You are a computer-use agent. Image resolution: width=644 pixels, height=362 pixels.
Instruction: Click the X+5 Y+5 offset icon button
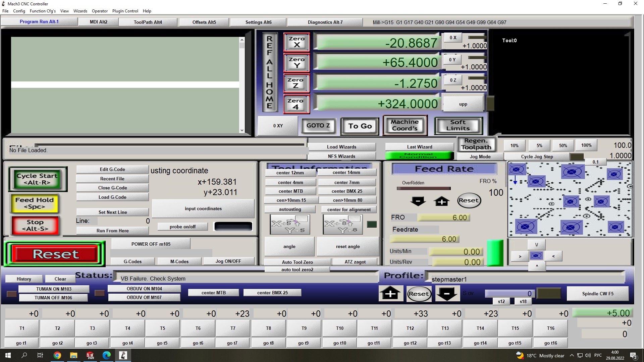tap(290, 224)
